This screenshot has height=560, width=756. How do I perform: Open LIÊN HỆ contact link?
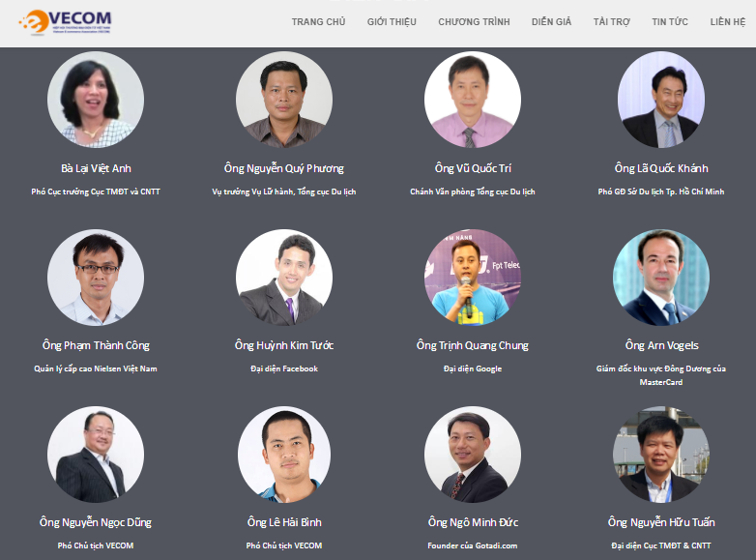tap(728, 21)
